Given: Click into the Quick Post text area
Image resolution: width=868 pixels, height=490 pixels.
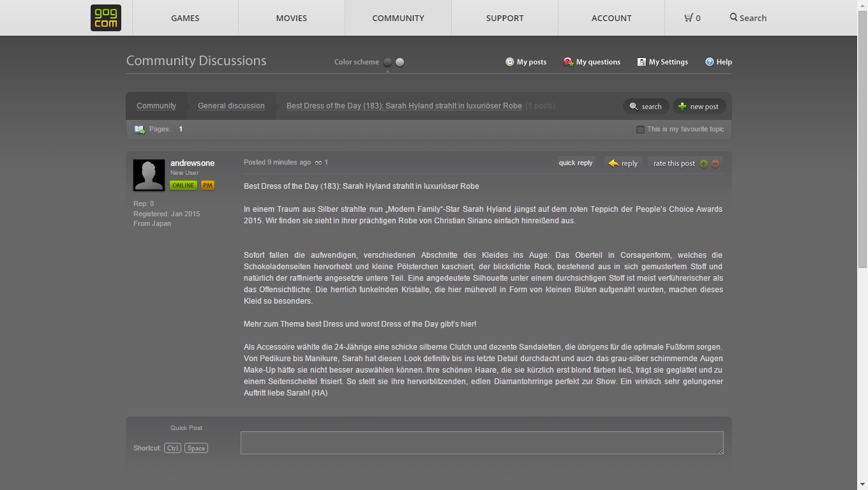Looking at the screenshot, I should coord(482,443).
